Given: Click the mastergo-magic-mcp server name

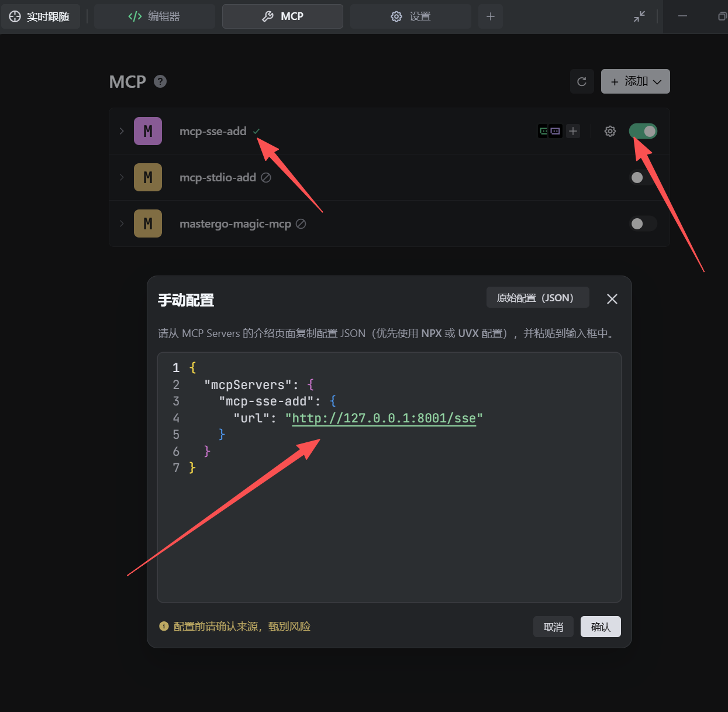Looking at the screenshot, I should coord(235,223).
